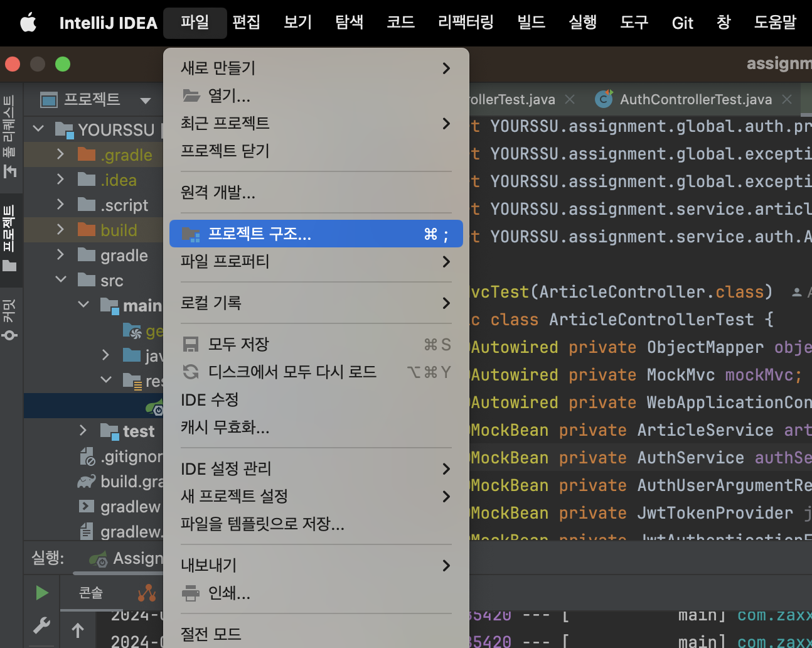Select 프로젝트 닫기
Screen dimensions: 812x648
click(x=316, y=151)
